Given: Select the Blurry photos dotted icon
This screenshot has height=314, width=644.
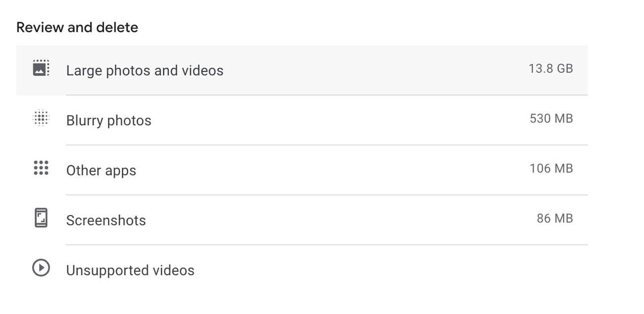Looking at the screenshot, I should click(41, 118).
